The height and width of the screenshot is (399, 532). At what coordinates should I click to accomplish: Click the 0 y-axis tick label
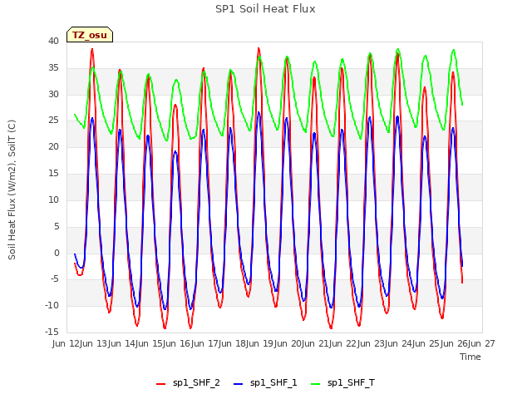[x=57, y=253]
